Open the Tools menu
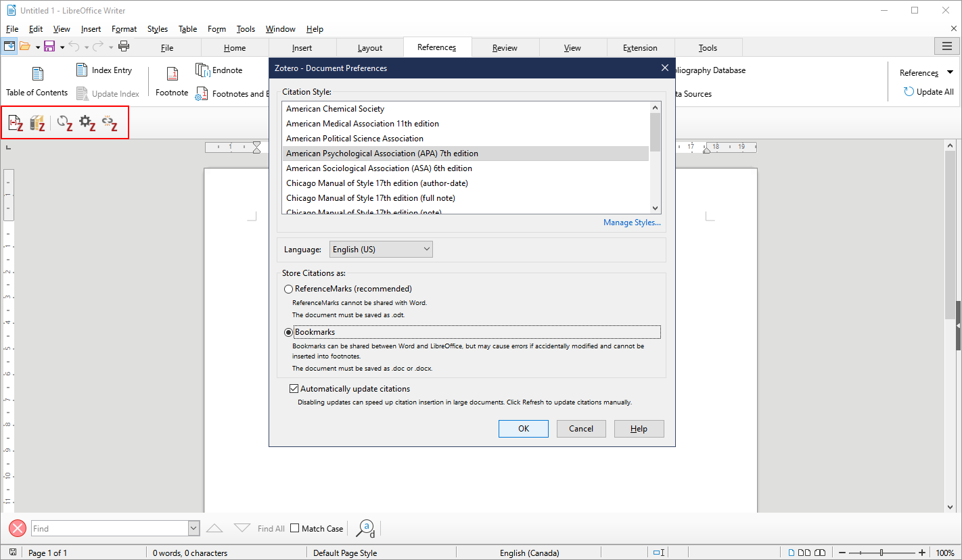 coord(245,28)
